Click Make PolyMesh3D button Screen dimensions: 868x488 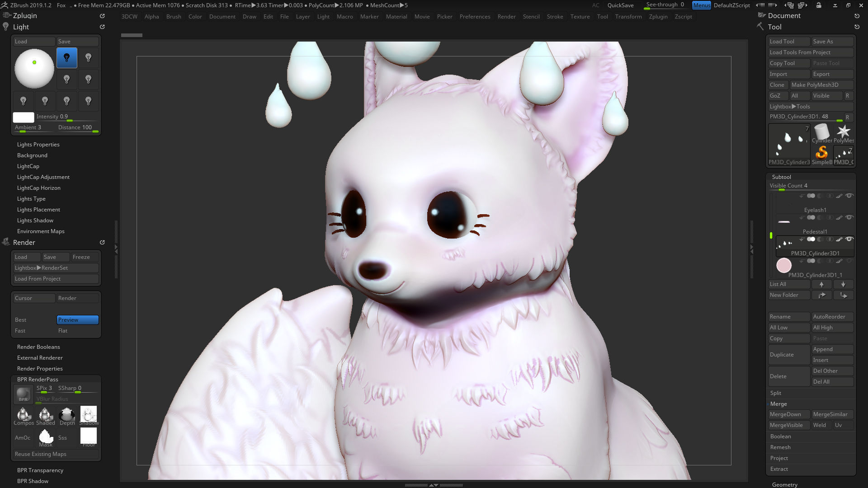pyautogui.click(x=821, y=85)
